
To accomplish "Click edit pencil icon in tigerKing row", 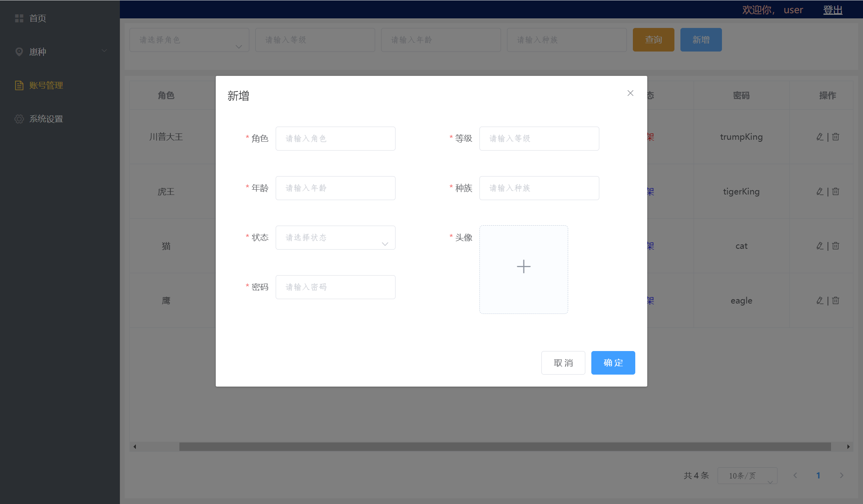I will (820, 192).
